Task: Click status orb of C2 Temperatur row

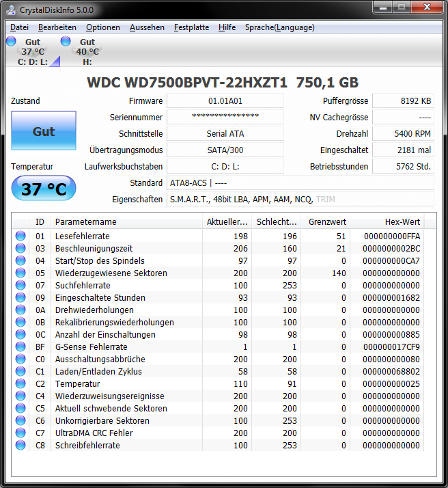Action: click(x=20, y=383)
